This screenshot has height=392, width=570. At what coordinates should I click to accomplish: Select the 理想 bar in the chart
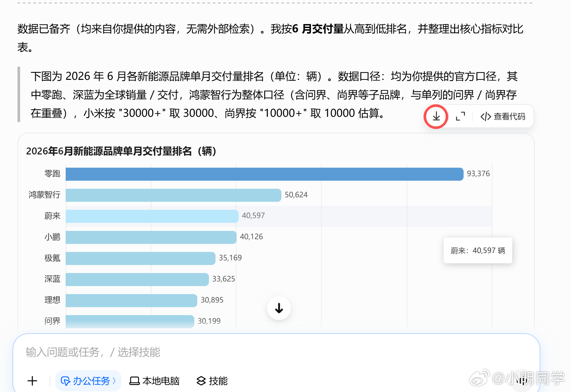point(131,301)
